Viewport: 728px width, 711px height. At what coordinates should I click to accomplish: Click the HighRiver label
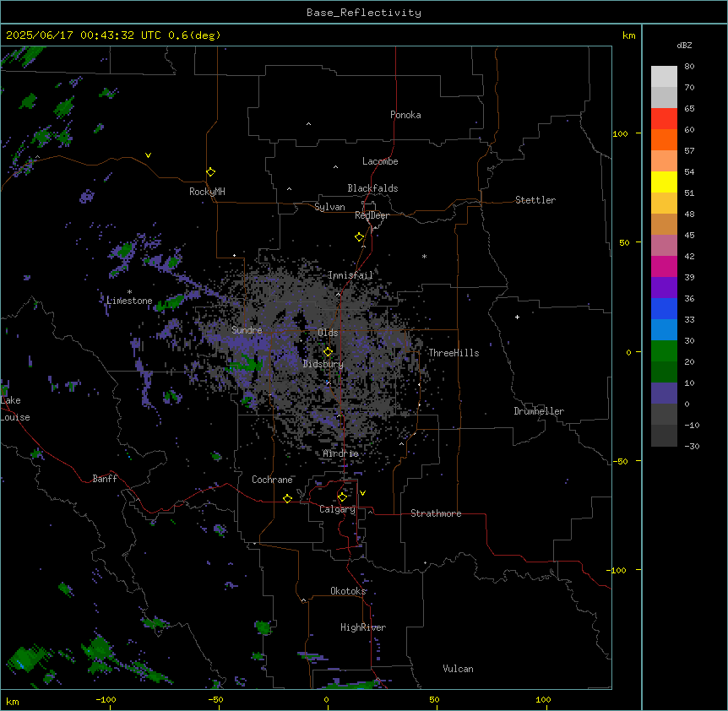(x=362, y=627)
